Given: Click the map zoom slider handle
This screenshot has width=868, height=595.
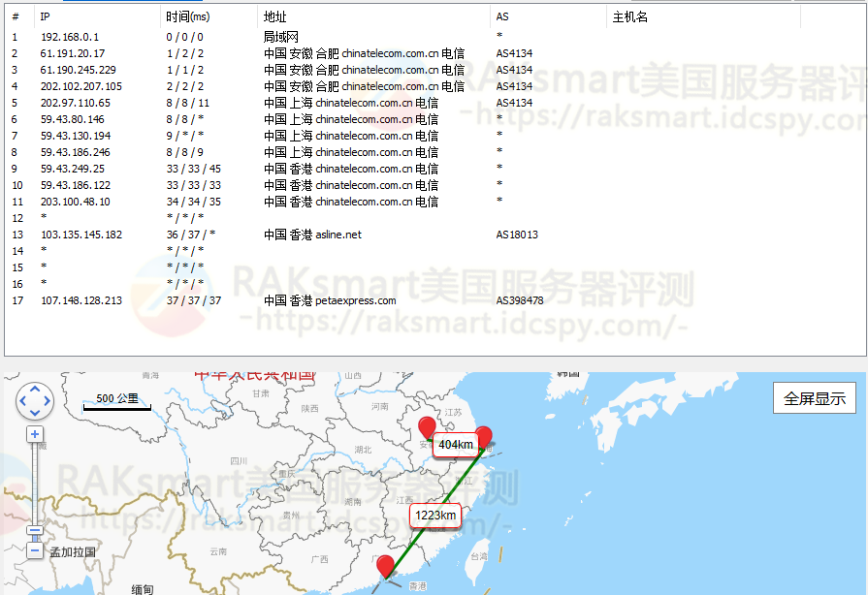Looking at the screenshot, I should 35,530.
